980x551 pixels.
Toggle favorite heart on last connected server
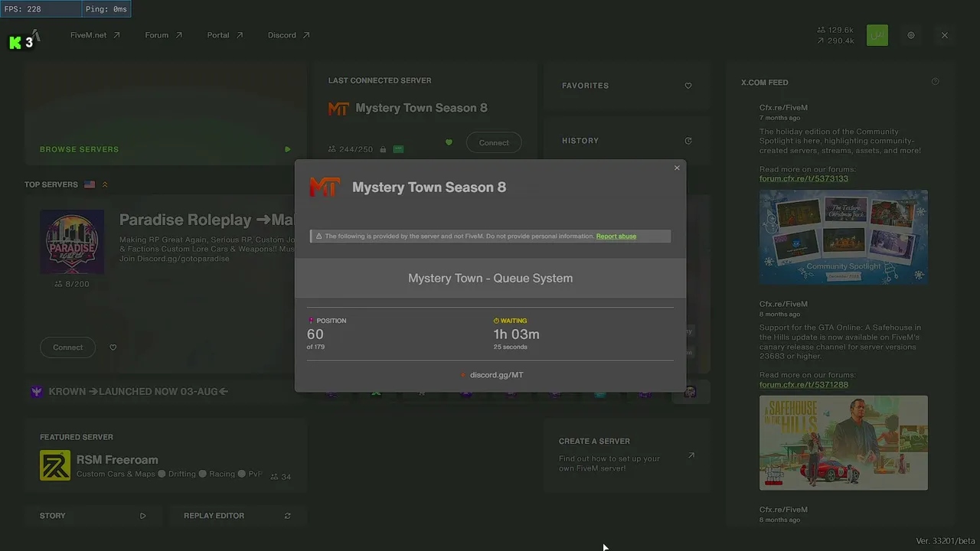click(x=449, y=142)
